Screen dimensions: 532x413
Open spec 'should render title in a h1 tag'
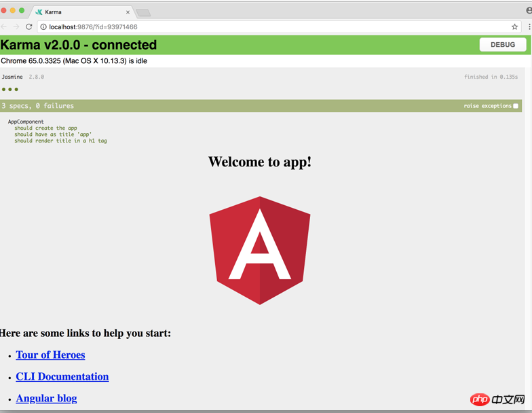point(61,141)
